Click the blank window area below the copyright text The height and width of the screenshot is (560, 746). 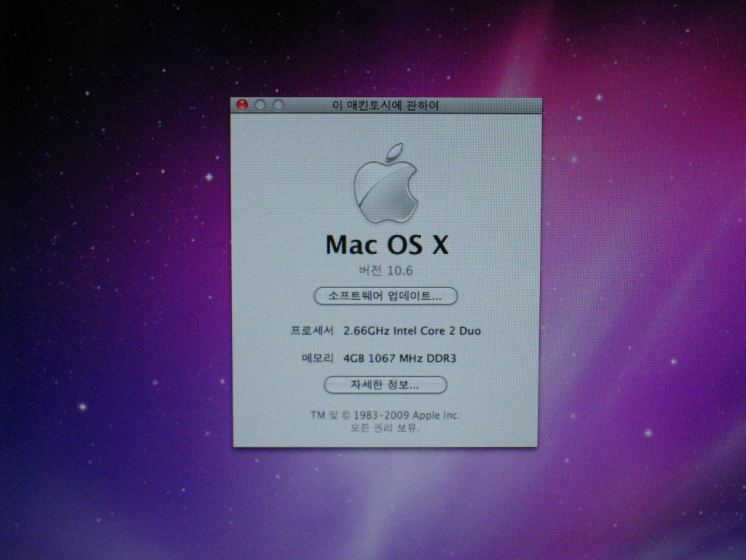(385, 440)
